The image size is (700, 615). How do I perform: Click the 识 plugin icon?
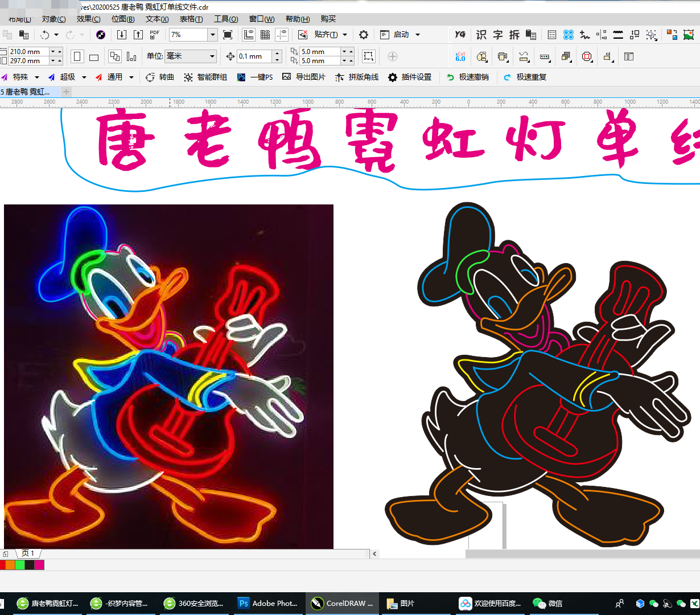click(481, 35)
